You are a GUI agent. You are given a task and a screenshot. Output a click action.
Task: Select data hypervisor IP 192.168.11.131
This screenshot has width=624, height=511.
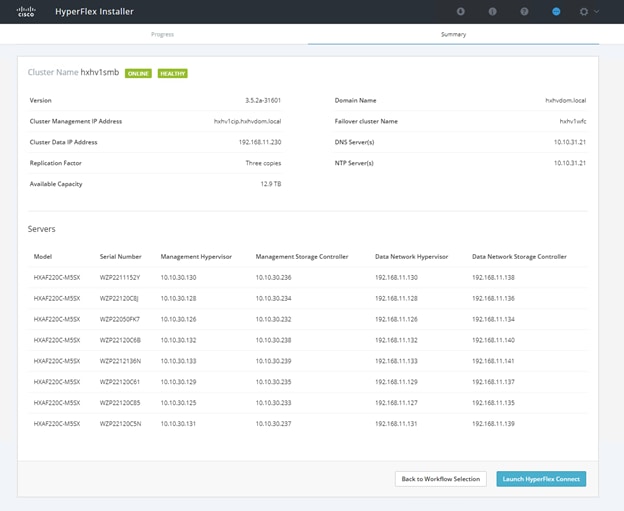click(396, 424)
